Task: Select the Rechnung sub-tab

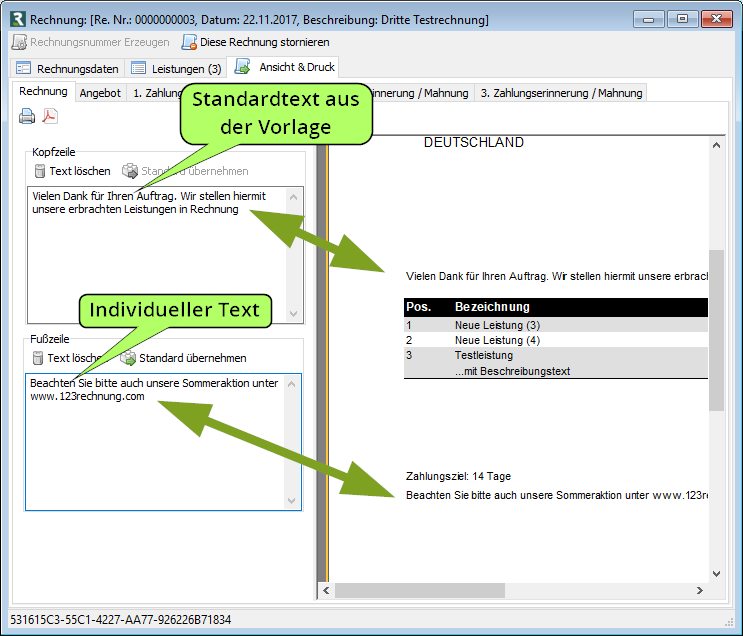Action: (x=43, y=91)
